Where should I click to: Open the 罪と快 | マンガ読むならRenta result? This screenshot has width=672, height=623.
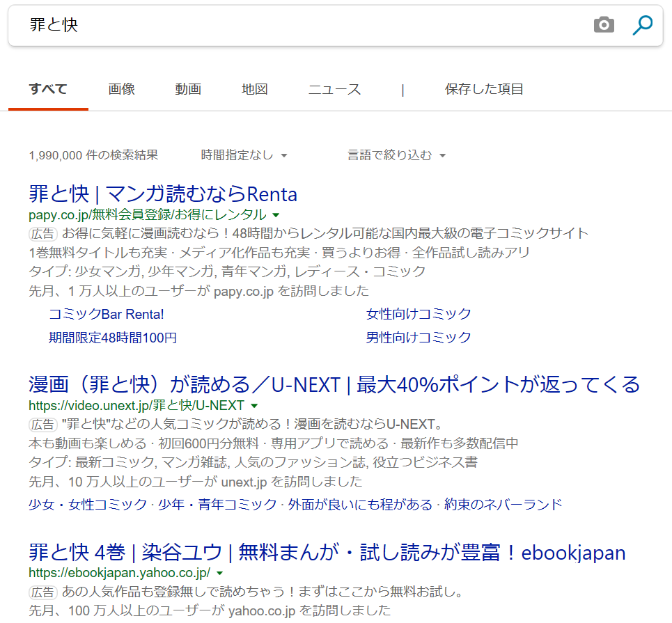163,194
